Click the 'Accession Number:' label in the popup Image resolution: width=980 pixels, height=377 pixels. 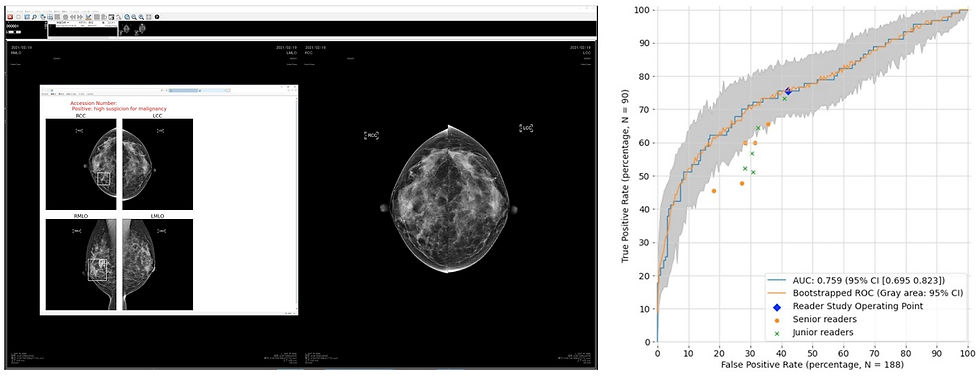[94, 103]
